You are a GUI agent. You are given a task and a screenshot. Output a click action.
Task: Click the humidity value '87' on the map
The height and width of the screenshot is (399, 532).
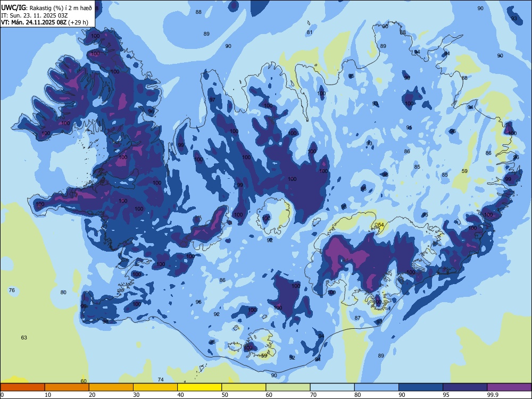358,318
